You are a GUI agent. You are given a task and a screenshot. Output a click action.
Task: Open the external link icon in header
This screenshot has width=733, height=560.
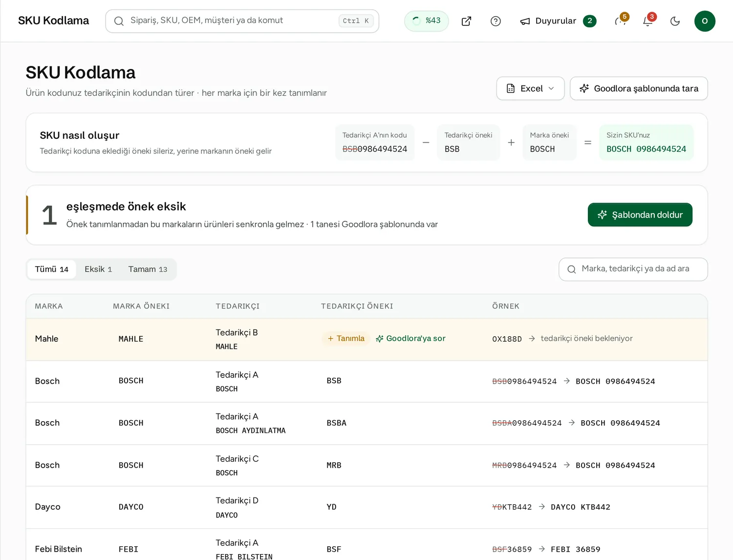tap(466, 21)
